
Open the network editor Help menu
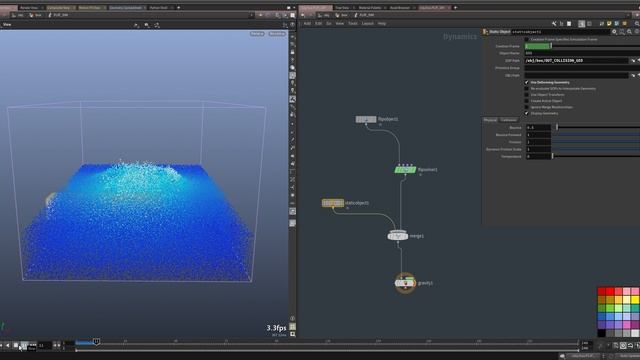382,24
